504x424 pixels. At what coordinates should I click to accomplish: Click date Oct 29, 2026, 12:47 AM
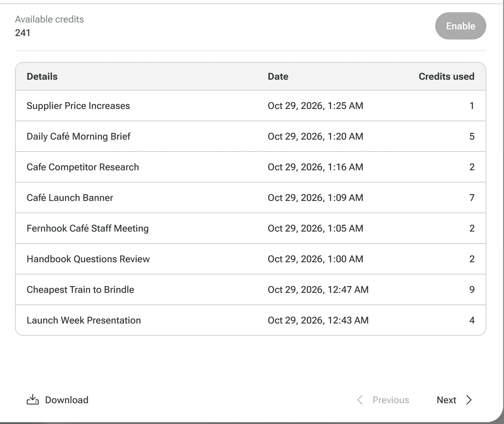click(318, 289)
